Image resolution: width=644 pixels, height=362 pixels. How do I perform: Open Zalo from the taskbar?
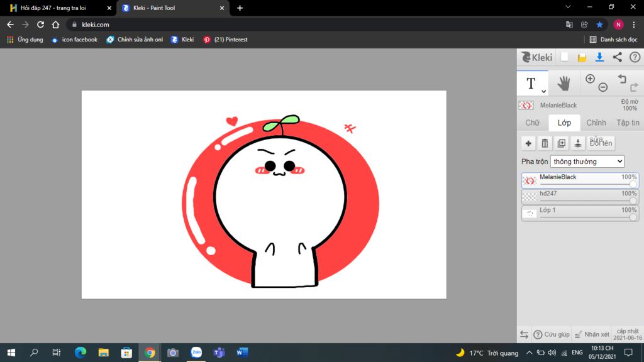pos(196,353)
